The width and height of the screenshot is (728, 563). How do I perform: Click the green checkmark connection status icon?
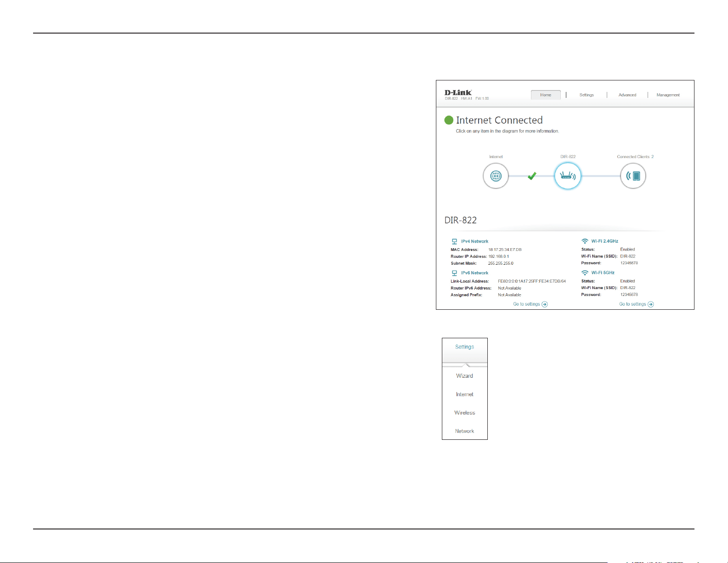coord(532,176)
